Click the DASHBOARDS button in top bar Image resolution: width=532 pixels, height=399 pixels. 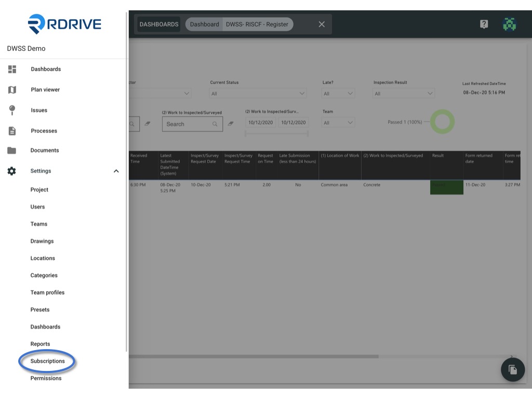click(159, 24)
